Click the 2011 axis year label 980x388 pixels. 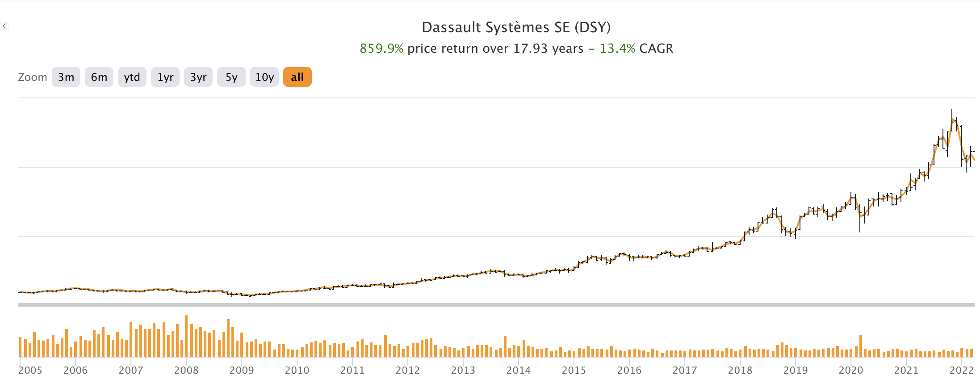tap(352, 370)
